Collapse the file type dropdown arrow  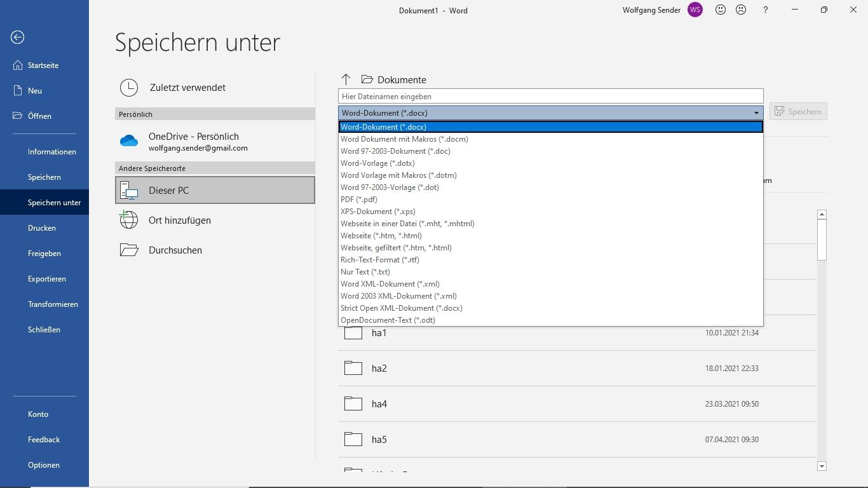756,113
